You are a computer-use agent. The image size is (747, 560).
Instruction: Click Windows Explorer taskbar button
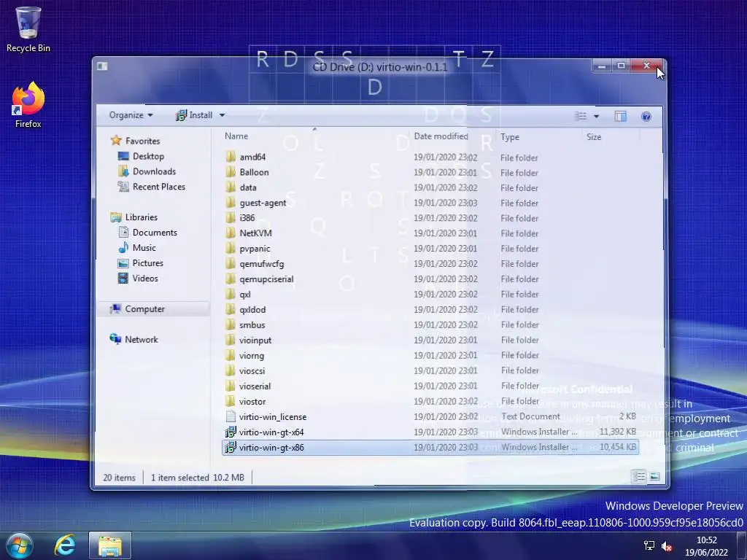(110, 545)
